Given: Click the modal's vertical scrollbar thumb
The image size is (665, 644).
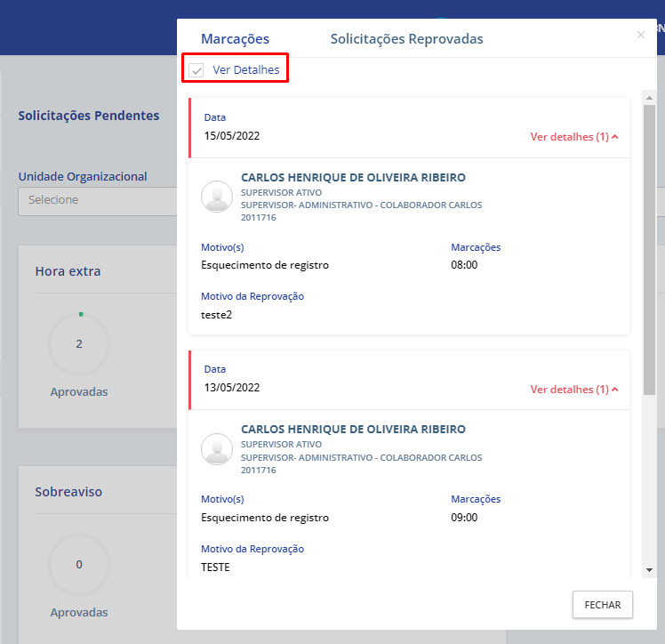Looking at the screenshot, I should (x=649, y=249).
